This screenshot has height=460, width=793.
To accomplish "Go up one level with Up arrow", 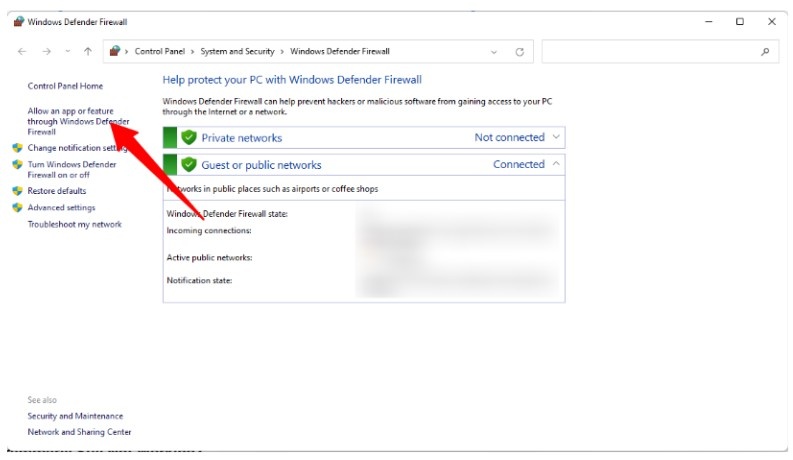I will click(x=88, y=52).
